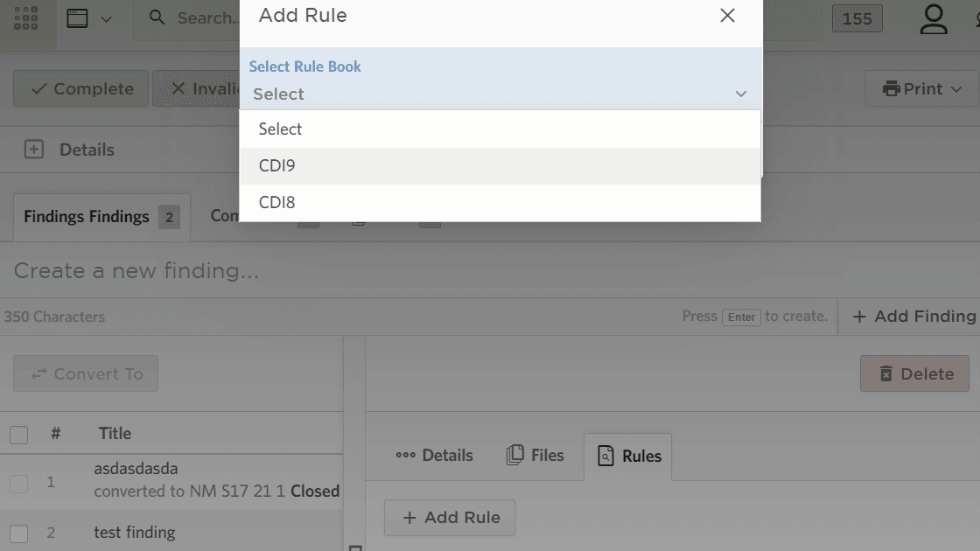Close the Add Rule dialog

pos(727,16)
